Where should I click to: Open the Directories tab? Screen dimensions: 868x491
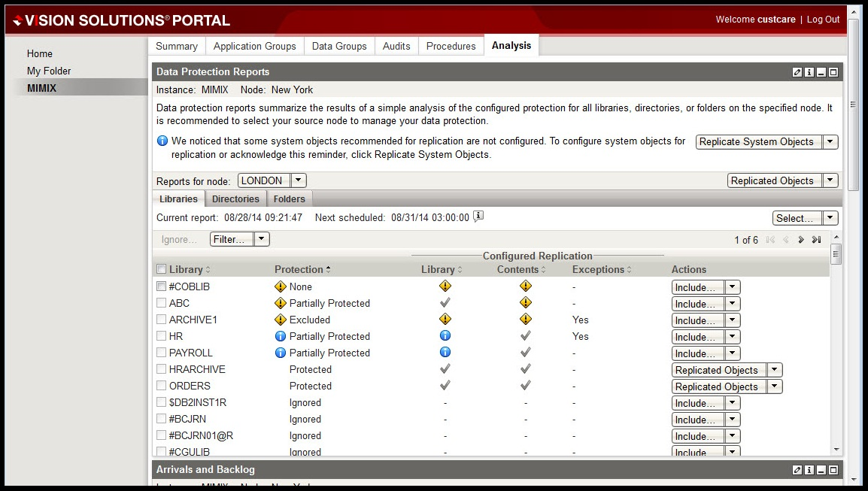pyautogui.click(x=235, y=199)
